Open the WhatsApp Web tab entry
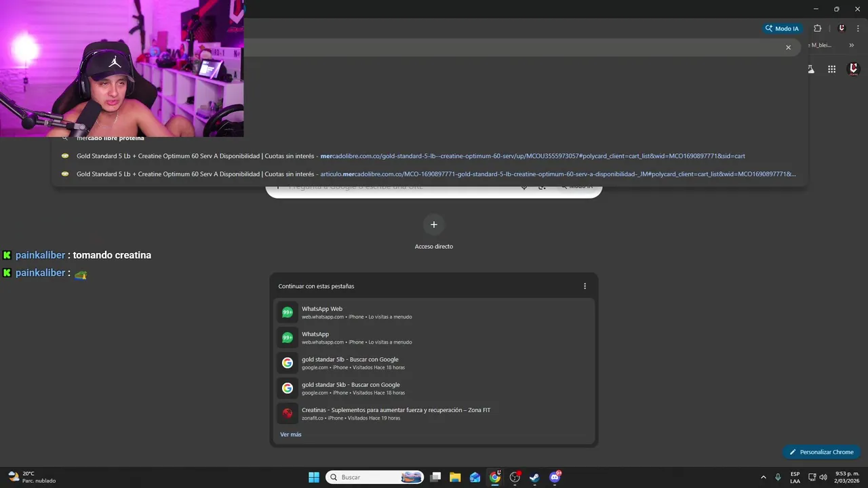 434,312
